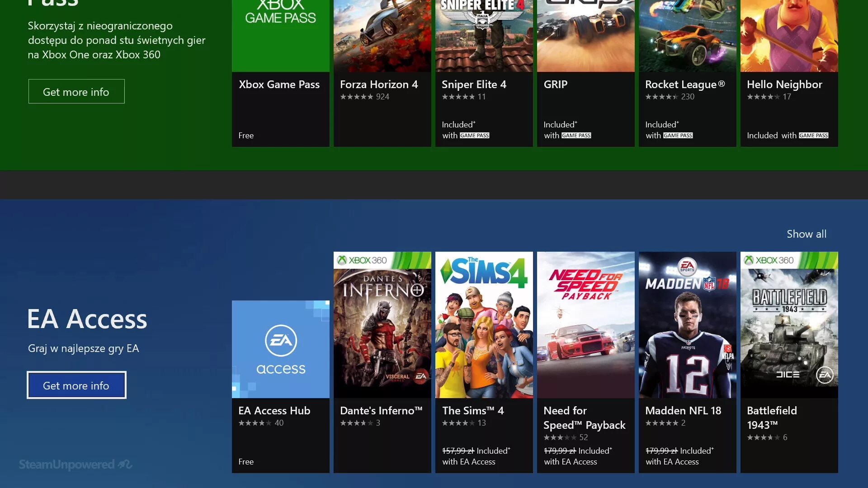This screenshot has height=488, width=868.
Task: Select the Need for Speed Payback cover
Action: point(586,325)
